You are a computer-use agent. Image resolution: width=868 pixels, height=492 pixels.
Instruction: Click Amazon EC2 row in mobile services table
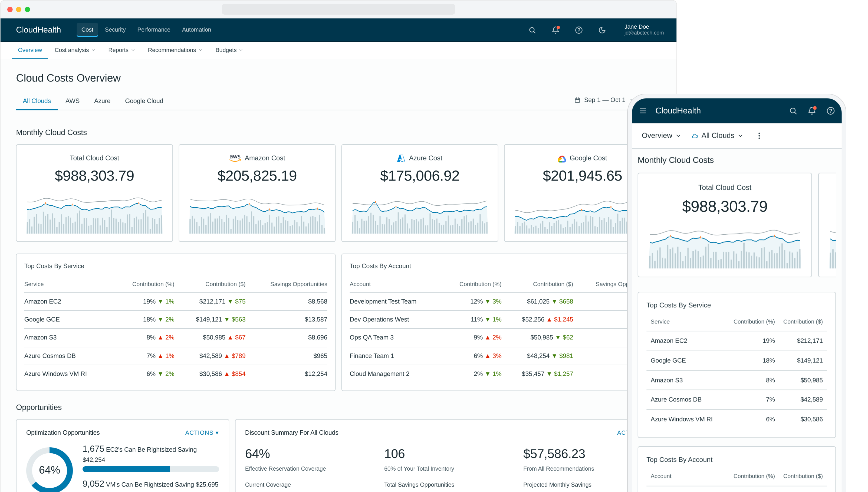pos(736,341)
